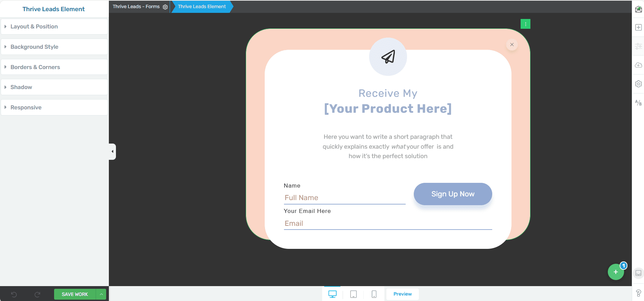Click the green floating plus button
This screenshot has height=301, width=644.
pyautogui.click(x=616, y=272)
